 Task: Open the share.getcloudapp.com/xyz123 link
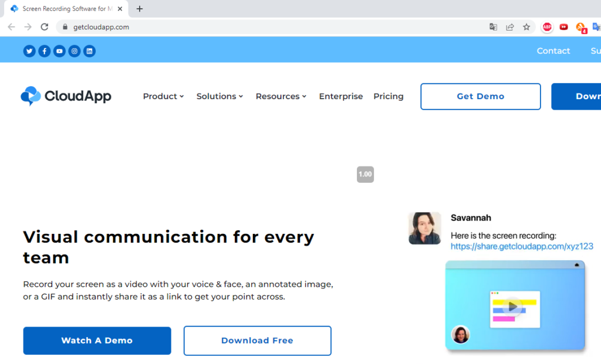click(x=522, y=247)
